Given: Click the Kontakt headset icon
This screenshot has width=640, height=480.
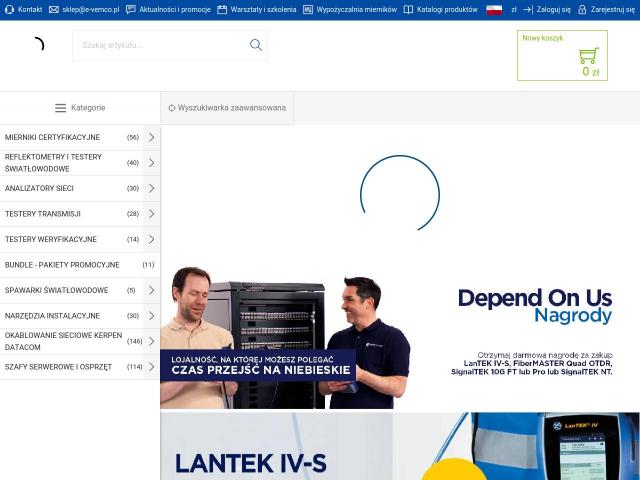Looking at the screenshot, I should pyautogui.click(x=10, y=9).
